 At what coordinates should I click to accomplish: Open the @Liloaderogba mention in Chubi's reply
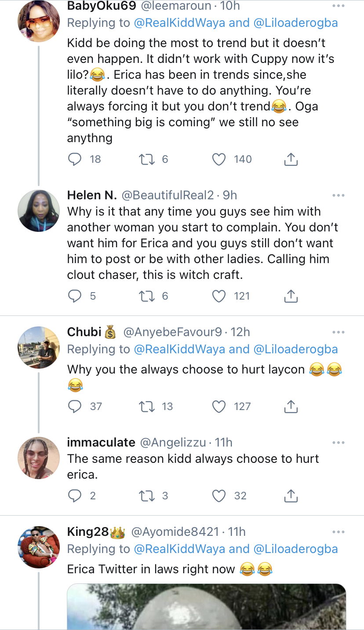pos(296,349)
